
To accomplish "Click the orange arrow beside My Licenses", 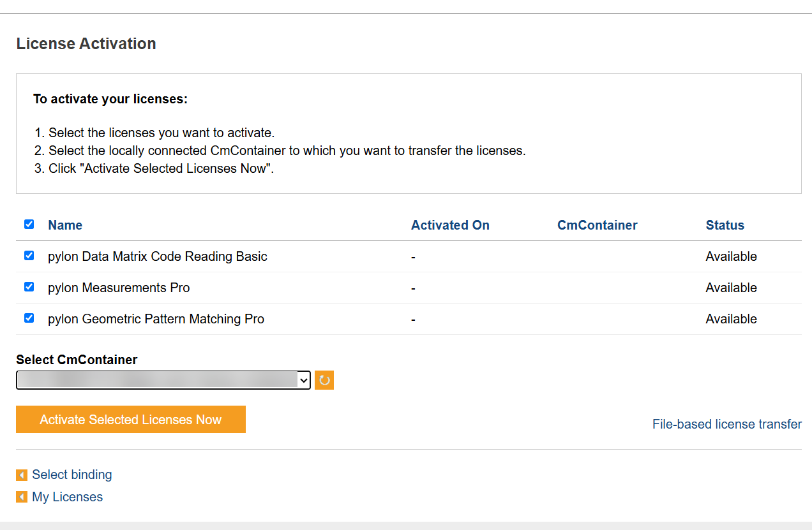I will (x=22, y=497).
